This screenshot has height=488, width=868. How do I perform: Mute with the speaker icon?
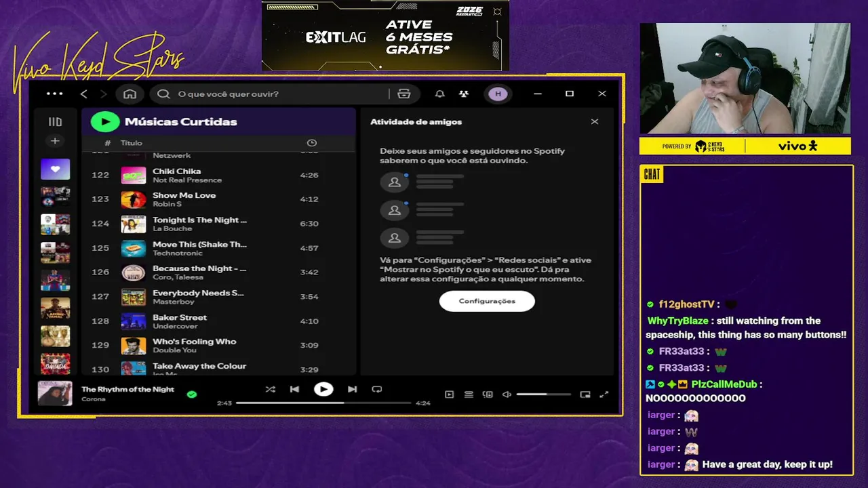tap(507, 394)
